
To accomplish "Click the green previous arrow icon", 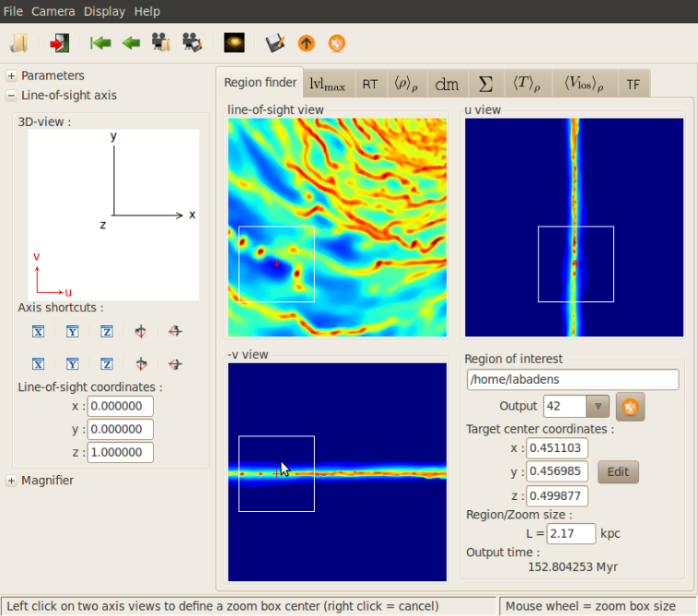I will pyautogui.click(x=132, y=43).
